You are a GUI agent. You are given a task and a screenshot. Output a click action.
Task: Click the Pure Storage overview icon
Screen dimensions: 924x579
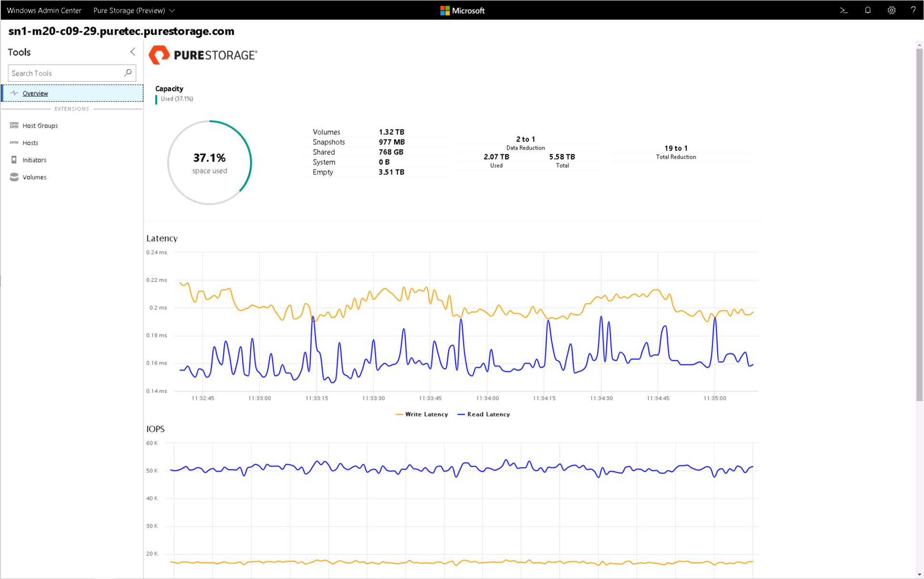(14, 93)
